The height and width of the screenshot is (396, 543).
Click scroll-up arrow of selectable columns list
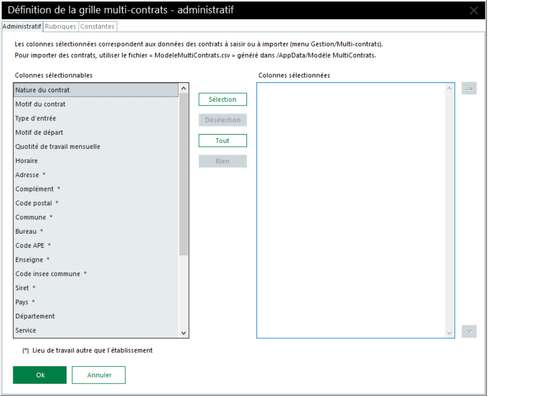[x=184, y=88]
